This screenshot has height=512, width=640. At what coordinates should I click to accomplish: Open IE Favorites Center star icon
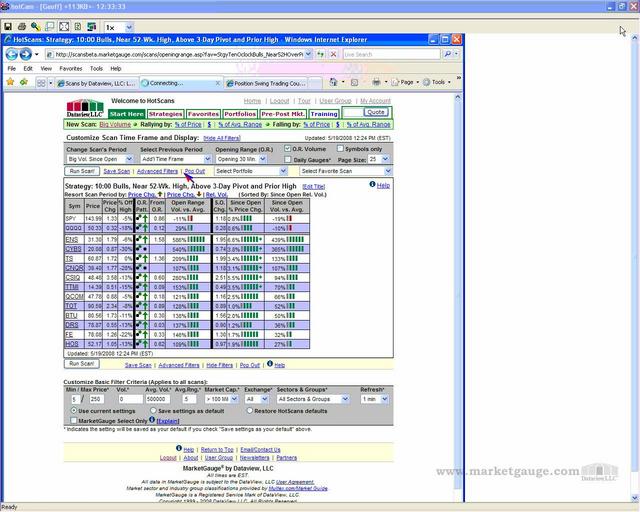pyautogui.click(x=10, y=82)
